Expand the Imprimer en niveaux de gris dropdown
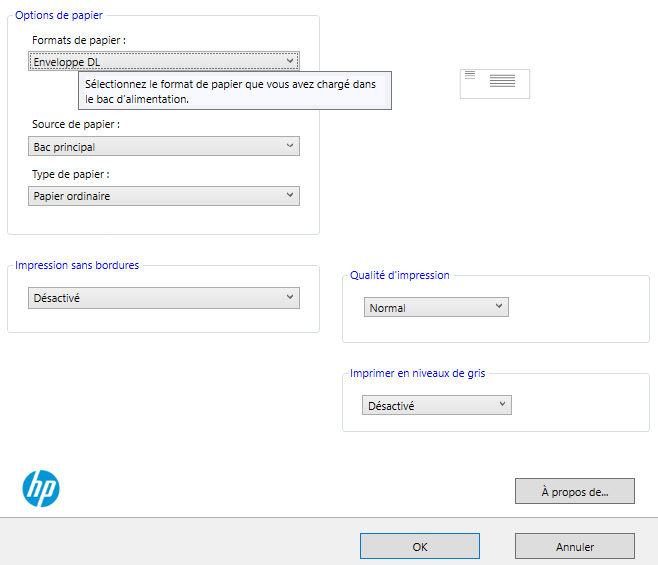This screenshot has width=658, height=565. 436,405
